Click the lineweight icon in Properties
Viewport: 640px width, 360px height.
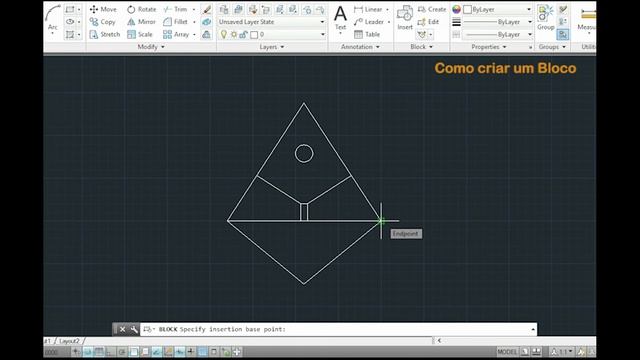point(456,22)
